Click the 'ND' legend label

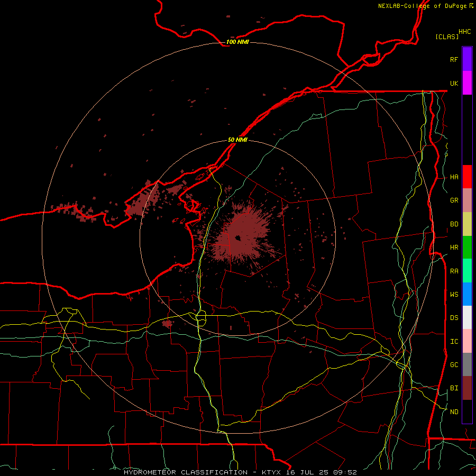point(454,412)
